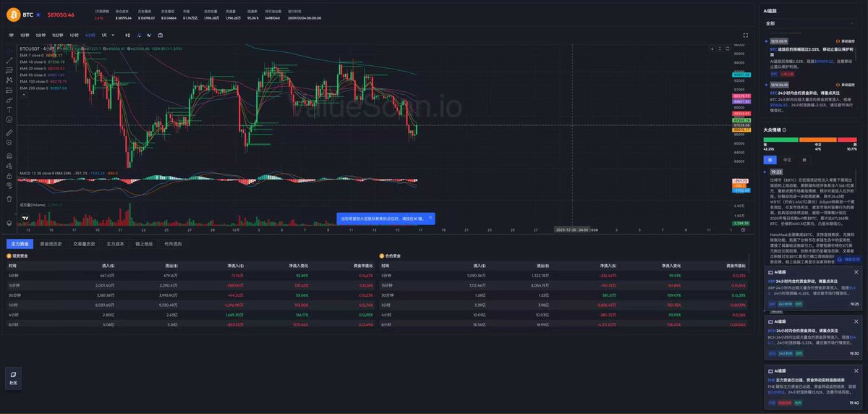
Task: Select the text annotation tool
Action: [9, 109]
